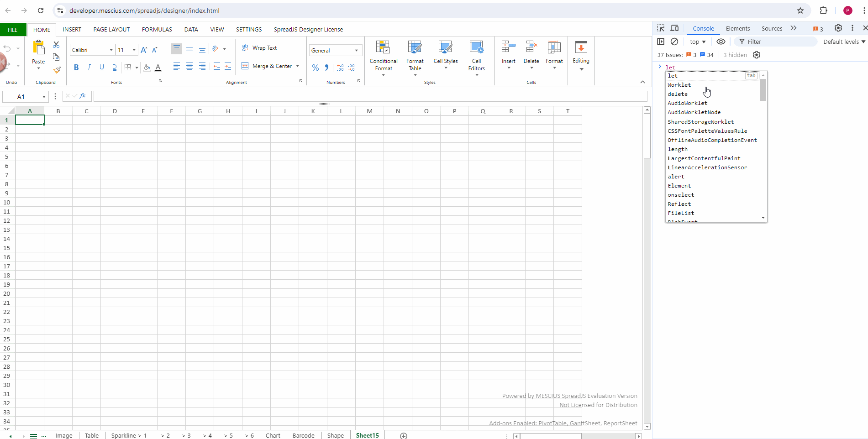Viewport: 868px width, 439px height.
Task: Open the Insert cells button
Action: pyautogui.click(x=508, y=56)
